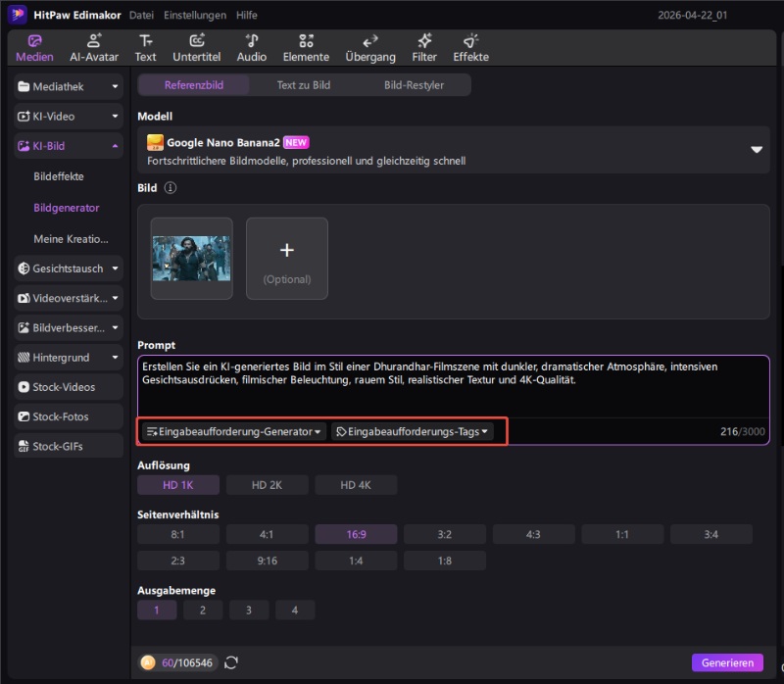Set Ausgabemenge to 3
The image size is (784, 684).
pyautogui.click(x=249, y=610)
